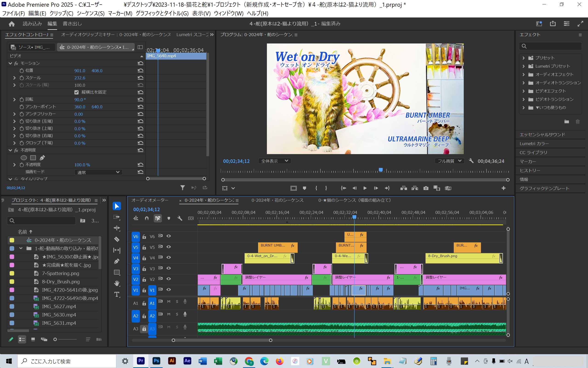588x368 pixels.
Task: Open the ヒストリー panel
Action: tap(530, 170)
